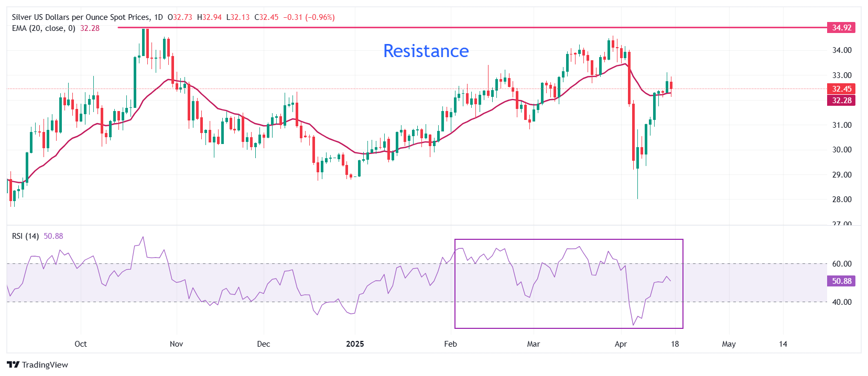Click the Nov label on time axis

[177, 344]
